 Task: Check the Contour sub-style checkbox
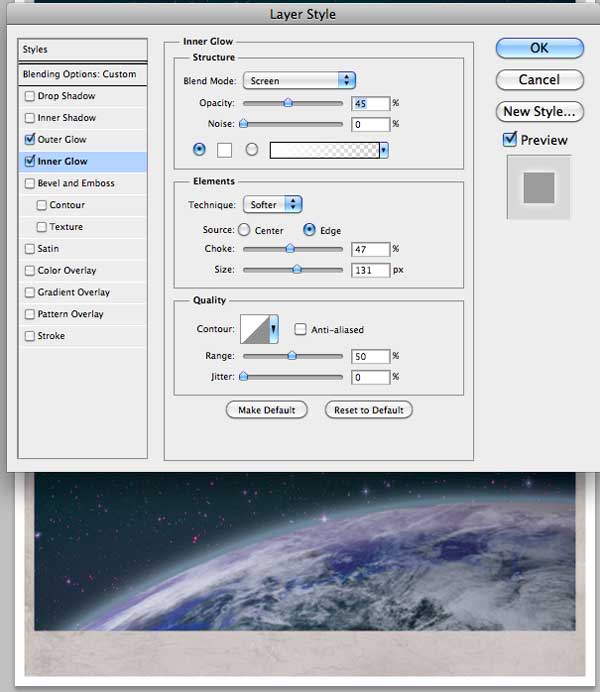tap(41, 205)
